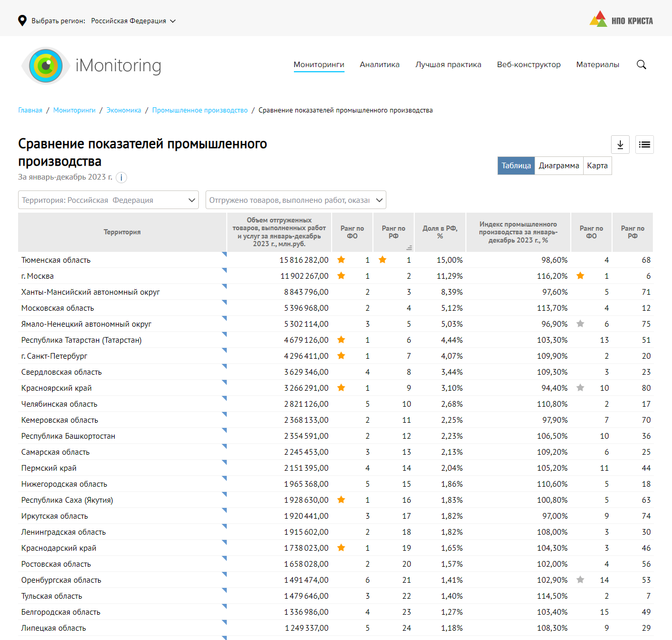
Task: Click the info icon beside the date
Action: click(x=121, y=178)
